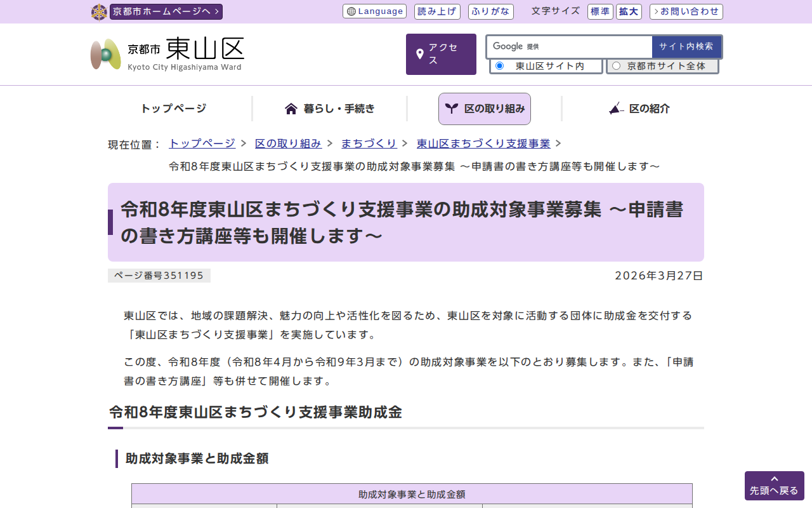Select the 東山区サイト内 radio button

point(499,66)
